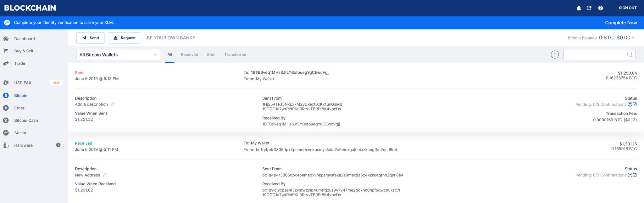
Task: Click the Sent transaction label
Action: point(79,72)
